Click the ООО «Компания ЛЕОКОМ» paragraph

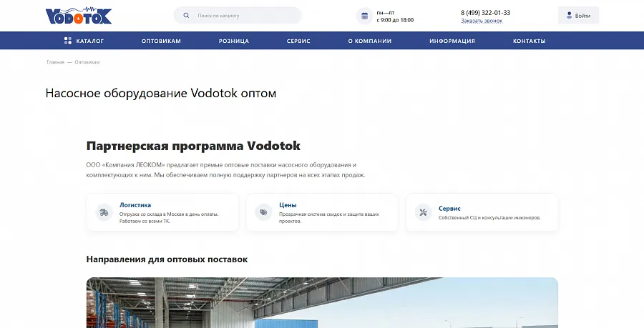[225, 170]
